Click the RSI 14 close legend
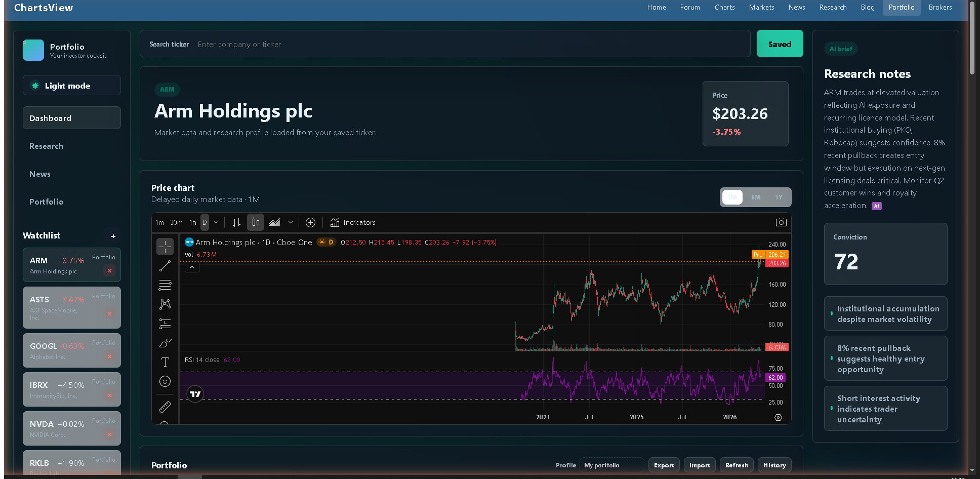980x479 pixels. 202,360
